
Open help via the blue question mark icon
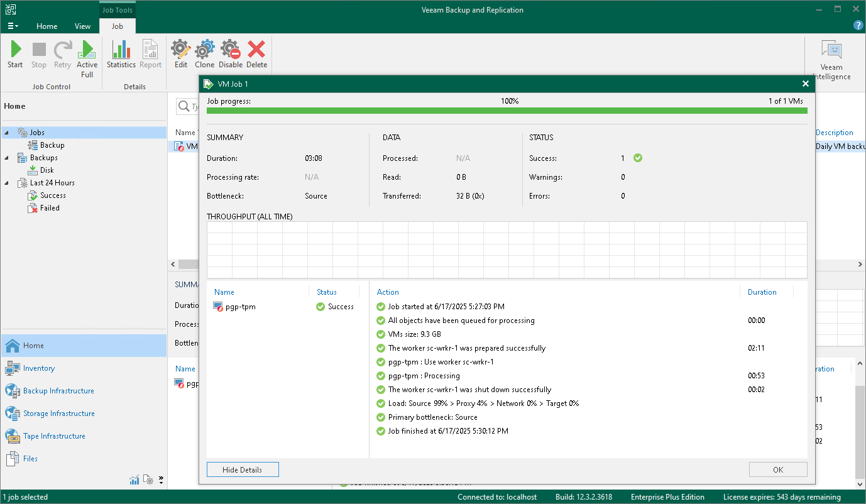pyautogui.click(x=858, y=25)
